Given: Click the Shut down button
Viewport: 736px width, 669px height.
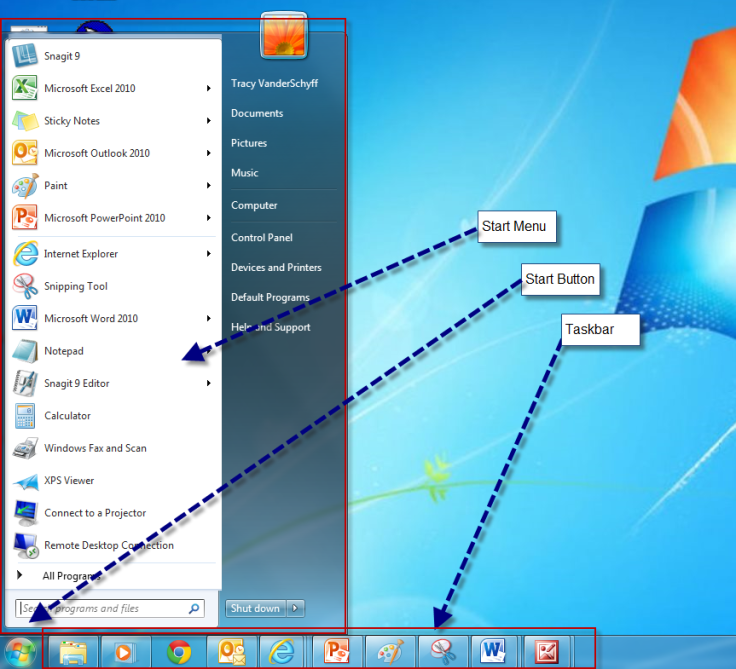Looking at the screenshot, I should point(256,608).
